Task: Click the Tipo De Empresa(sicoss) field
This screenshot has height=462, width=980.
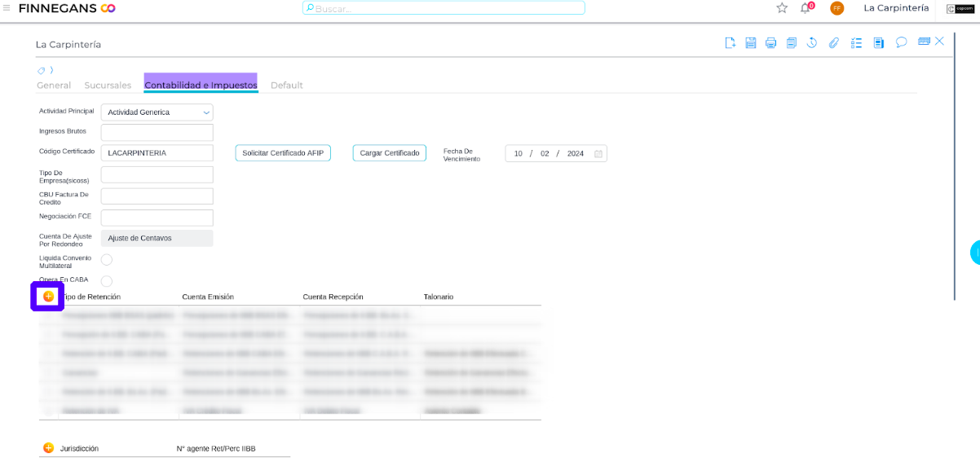Action: point(157,174)
